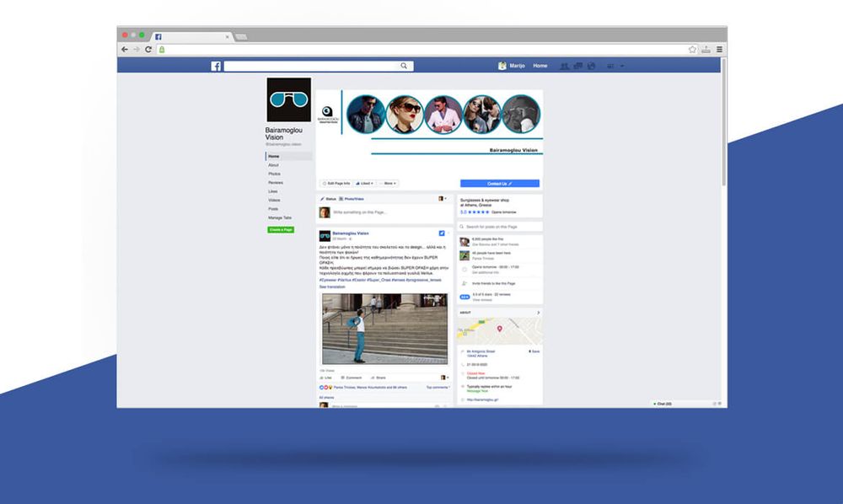The width and height of the screenshot is (843, 504).
Task: Open friend requests icon in top bar
Action: pyautogui.click(x=565, y=66)
